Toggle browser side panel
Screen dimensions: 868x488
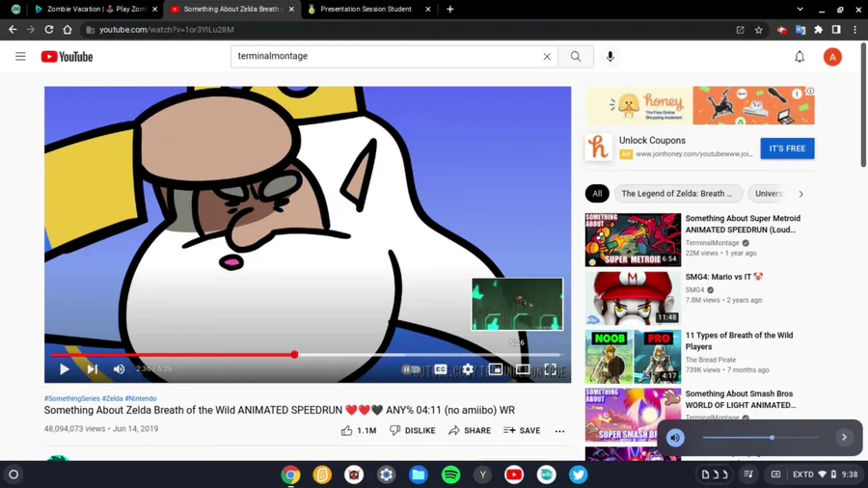(836, 30)
